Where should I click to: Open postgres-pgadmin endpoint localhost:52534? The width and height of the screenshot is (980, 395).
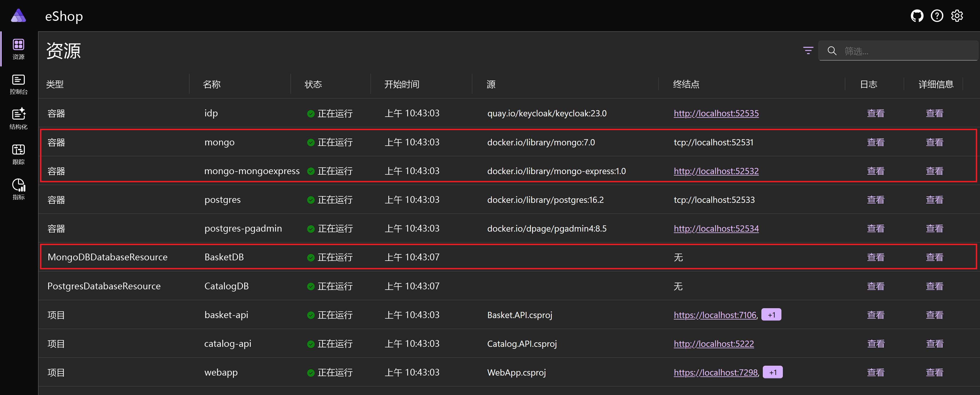point(716,229)
